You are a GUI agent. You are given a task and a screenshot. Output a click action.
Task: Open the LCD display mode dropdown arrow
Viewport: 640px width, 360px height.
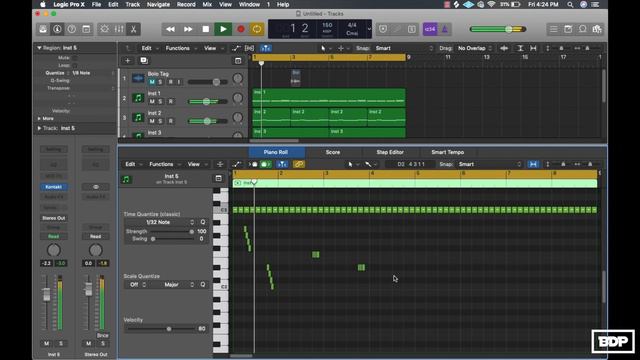369,29
